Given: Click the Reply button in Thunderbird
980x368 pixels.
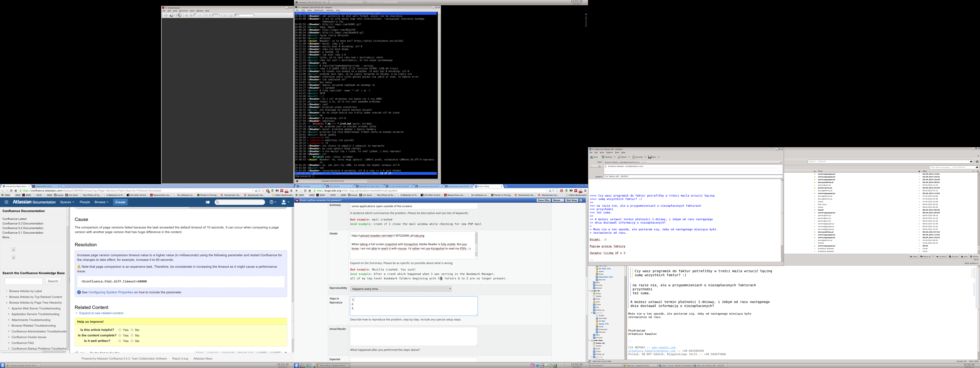Looking at the screenshot, I should pyautogui.click(x=913, y=256).
